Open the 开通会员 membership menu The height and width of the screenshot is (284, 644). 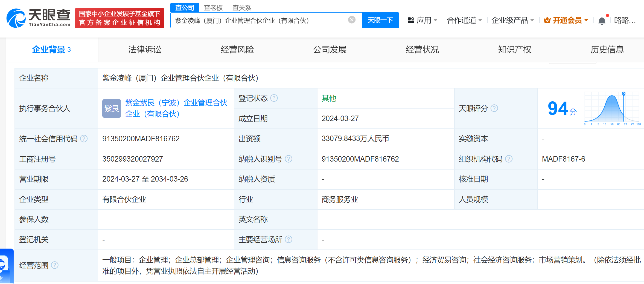pyautogui.click(x=566, y=20)
